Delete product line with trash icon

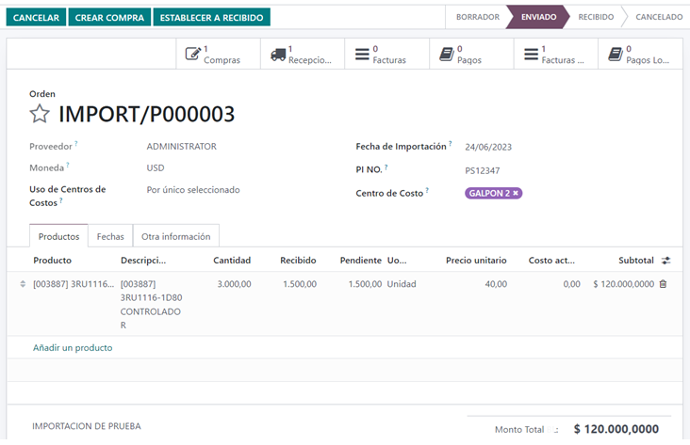pos(663,284)
